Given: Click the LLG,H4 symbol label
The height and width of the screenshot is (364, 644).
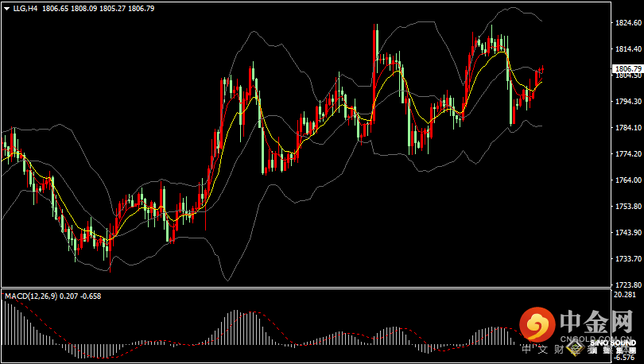Looking at the screenshot, I should pos(25,8).
